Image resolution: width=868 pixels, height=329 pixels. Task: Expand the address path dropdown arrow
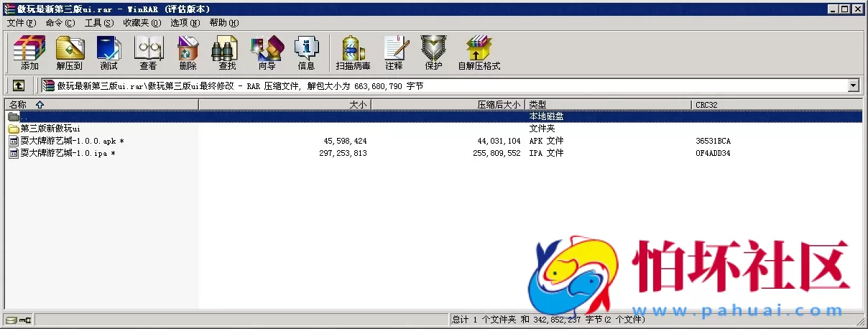[854, 85]
